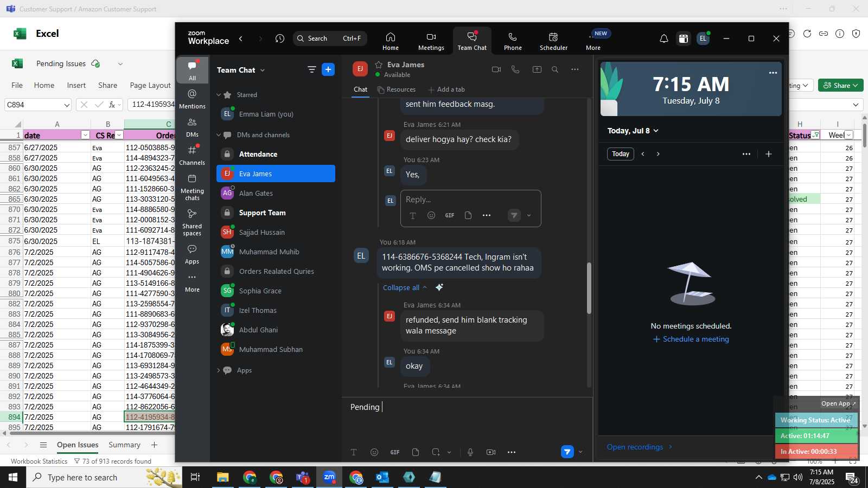Click Add a tab in chat
The width and height of the screenshot is (868, 488).
[x=446, y=89]
